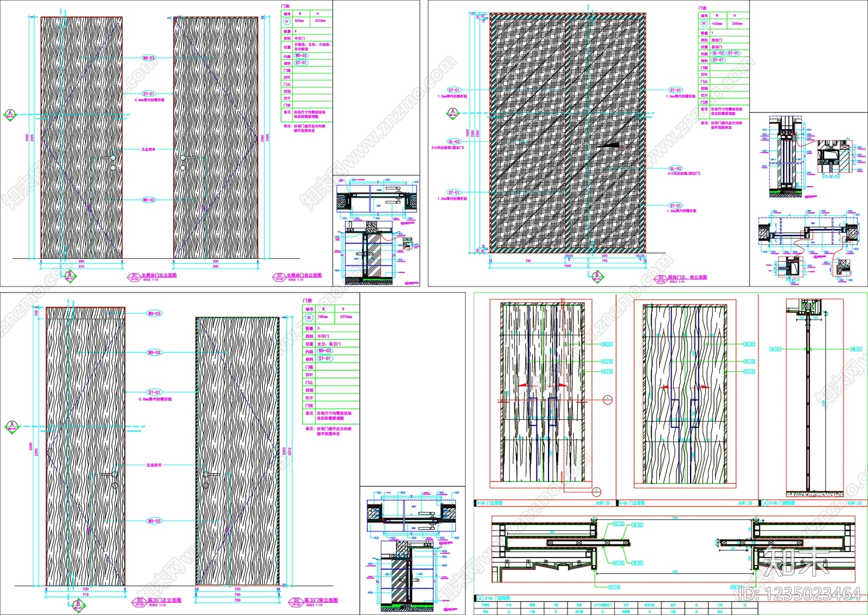Click the GL-02 tag above 5+5夹丝玻璃(推拉门)
This screenshot has height=615, width=868.
[675, 169]
